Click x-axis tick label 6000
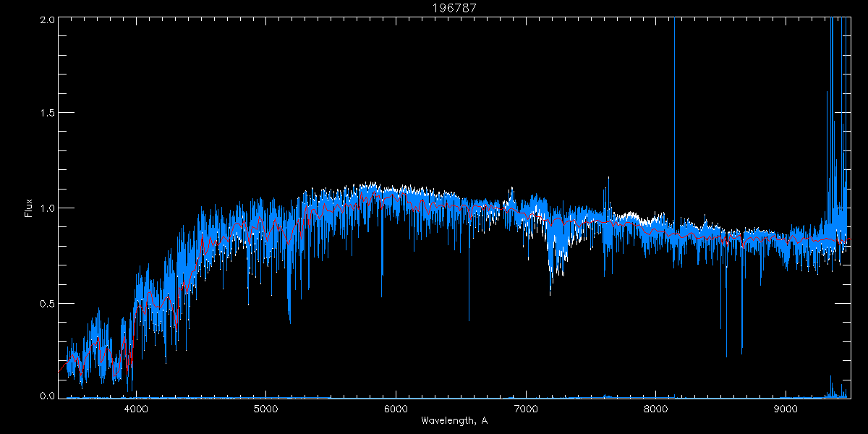The image size is (868, 434). (x=396, y=408)
